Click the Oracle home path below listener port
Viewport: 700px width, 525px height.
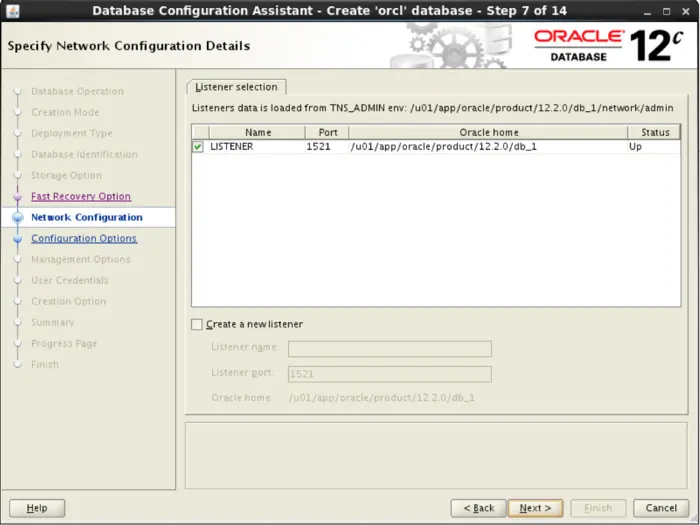point(382,398)
